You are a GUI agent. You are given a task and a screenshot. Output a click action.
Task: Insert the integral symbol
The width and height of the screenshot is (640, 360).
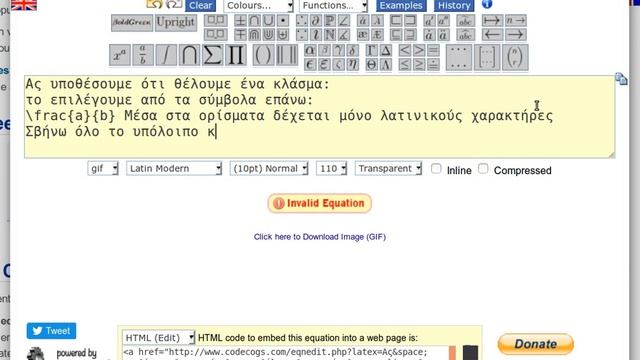[x=166, y=56]
